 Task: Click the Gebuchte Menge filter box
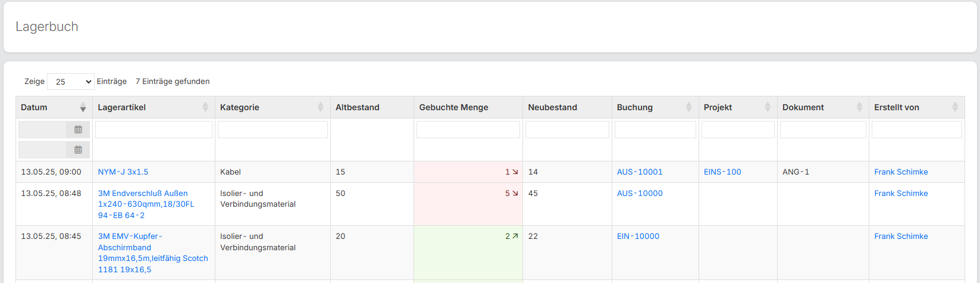coord(468,129)
